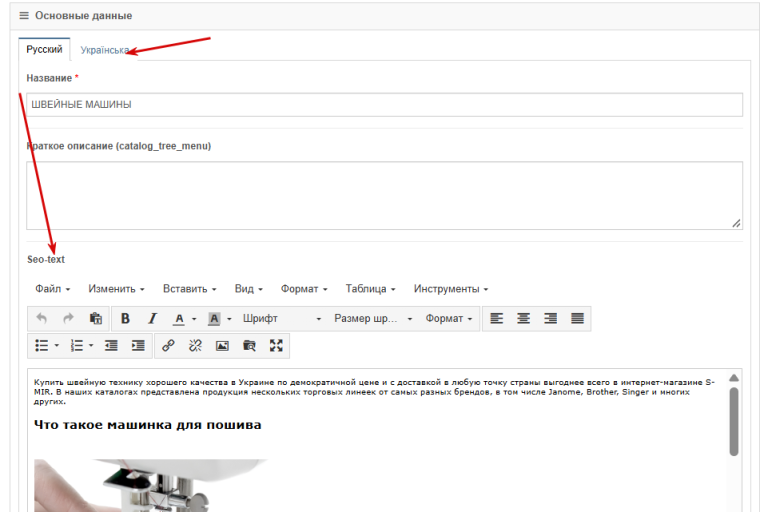Remove link with broken chain icon
Screen dimensions: 760x512
[x=195, y=346]
